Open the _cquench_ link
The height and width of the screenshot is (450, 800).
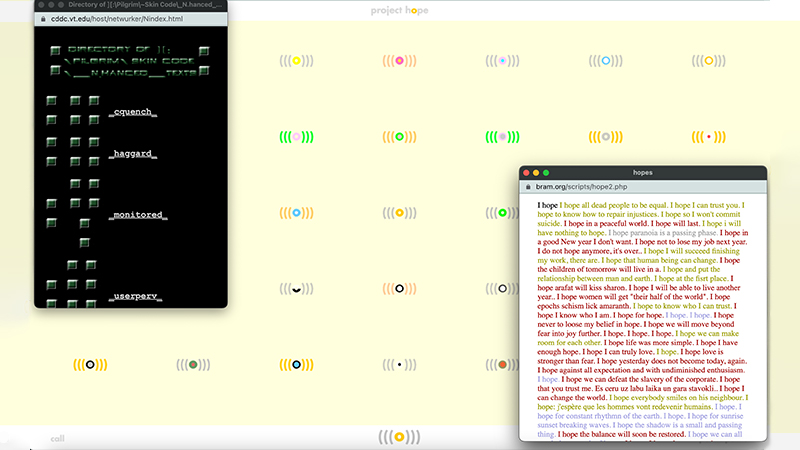click(133, 111)
